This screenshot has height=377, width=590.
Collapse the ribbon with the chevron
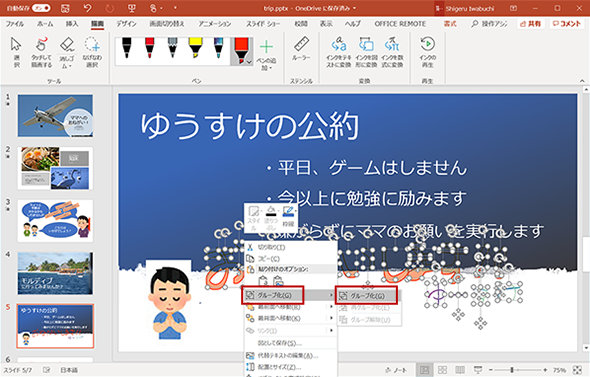582,81
